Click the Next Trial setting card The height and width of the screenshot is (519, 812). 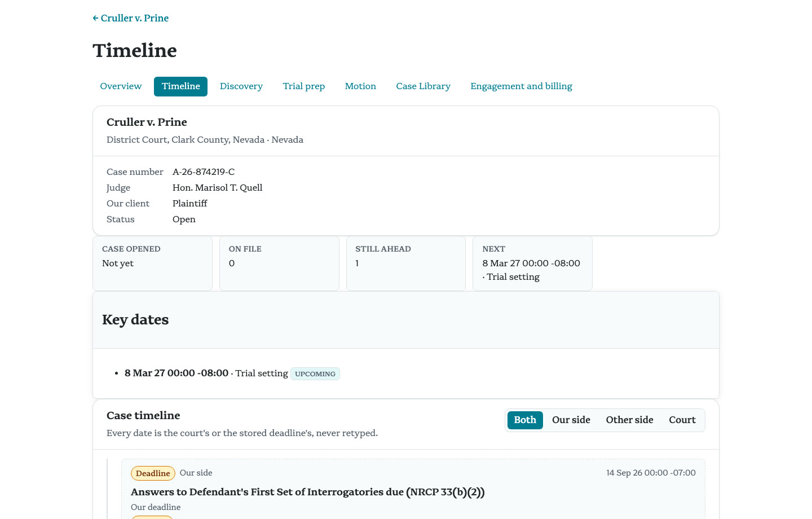[532, 263]
